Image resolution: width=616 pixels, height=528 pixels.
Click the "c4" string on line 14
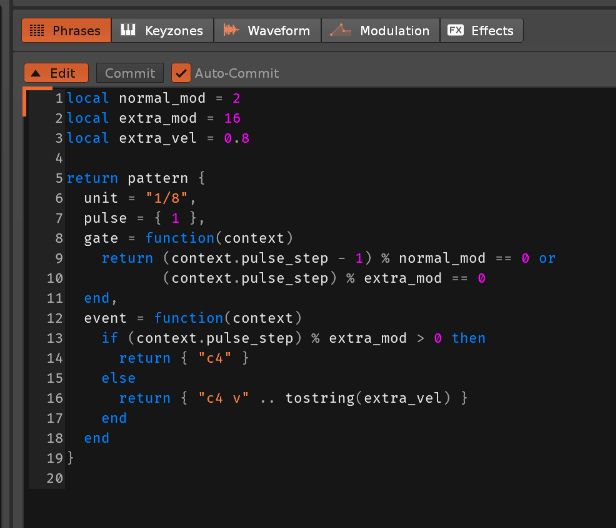(215, 358)
